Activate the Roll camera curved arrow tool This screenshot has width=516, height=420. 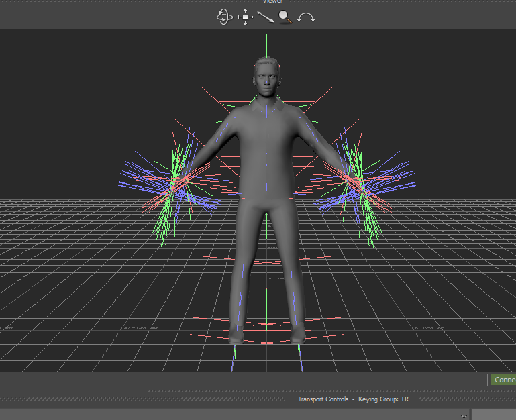coord(307,17)
